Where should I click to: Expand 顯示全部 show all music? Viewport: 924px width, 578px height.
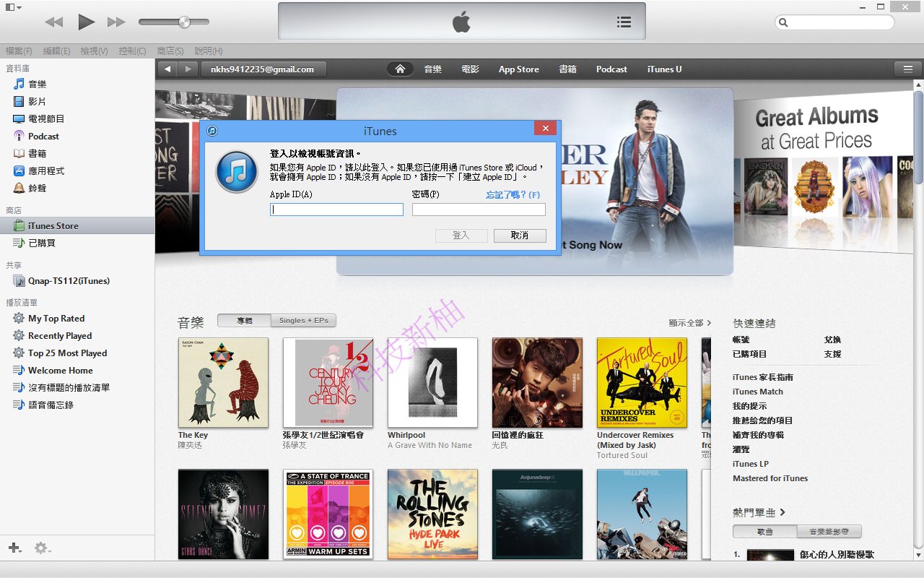click(689, 323)
